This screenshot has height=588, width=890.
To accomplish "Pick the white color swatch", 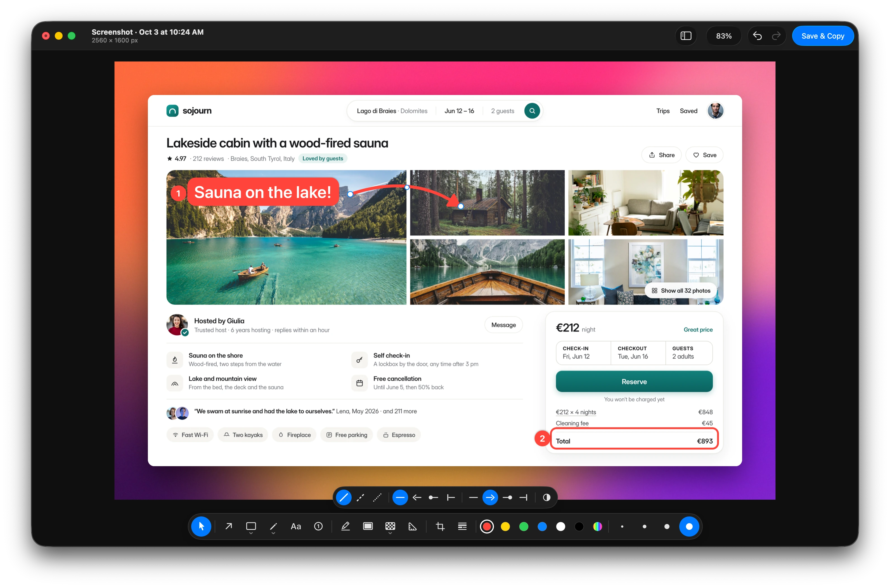I will tap(560, 527).
